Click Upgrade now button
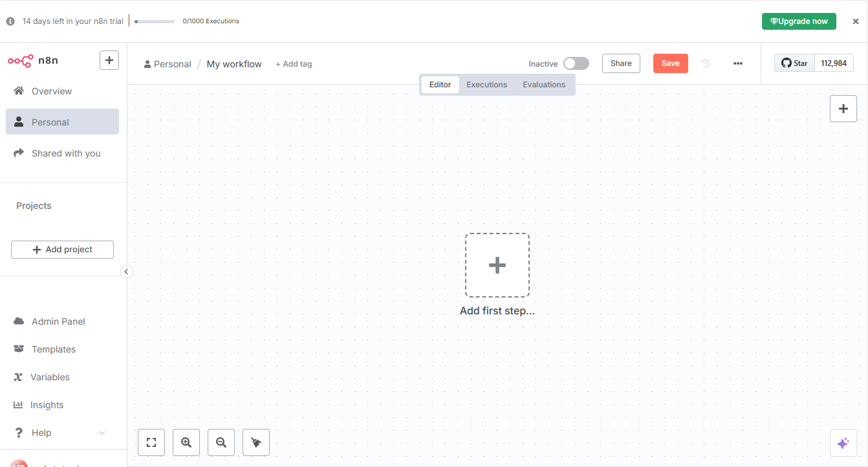The height and width of the screenshot is (467, 868). click(x=799, y=21)
